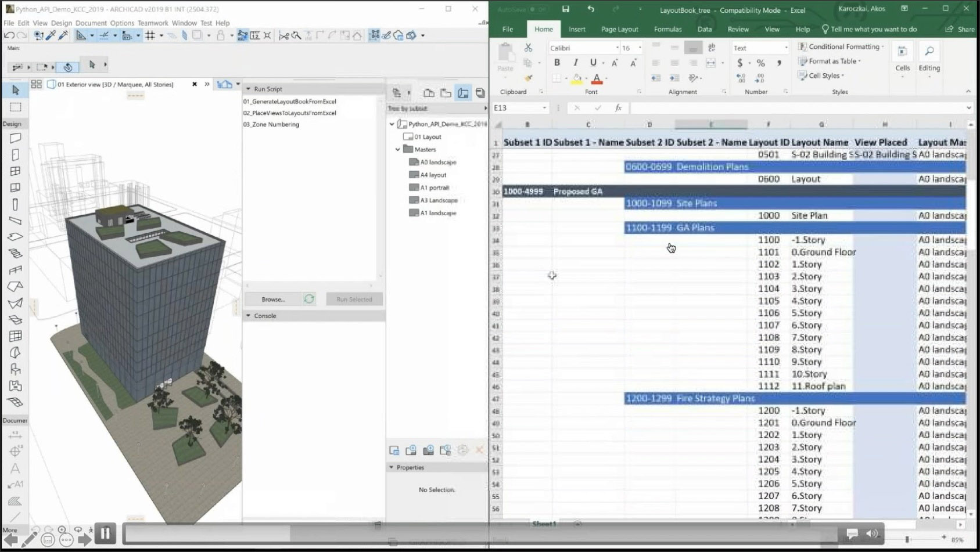Click Tell me what you want to do
Viewport: 980px width, 552px height.
(x=868, y=29)
